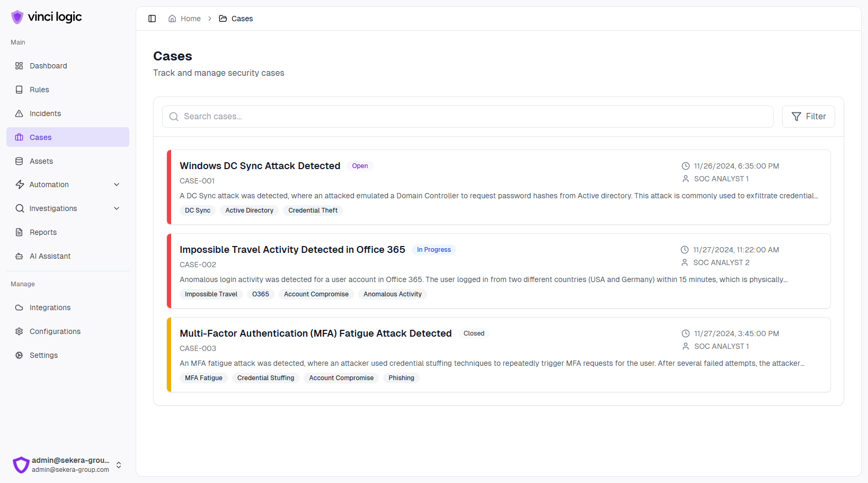Click the Credential Stuffing tag
This screenshot has width=868, height=483.
[x=265, y=378]
